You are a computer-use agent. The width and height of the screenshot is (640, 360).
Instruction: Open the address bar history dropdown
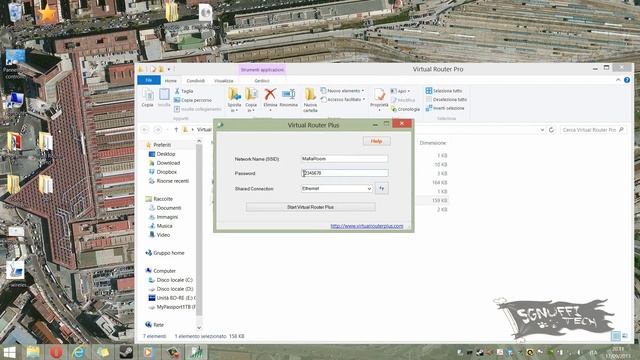click(542, 130)
